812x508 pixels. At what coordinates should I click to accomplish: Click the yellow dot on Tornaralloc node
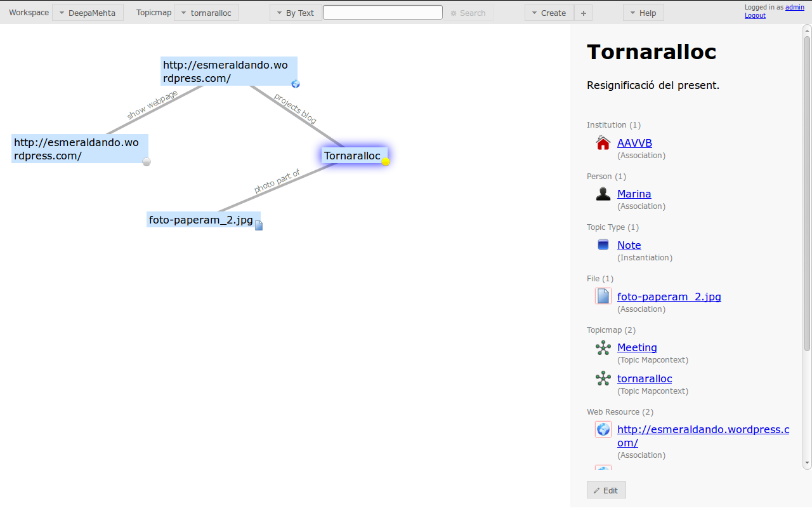[386, 161]
